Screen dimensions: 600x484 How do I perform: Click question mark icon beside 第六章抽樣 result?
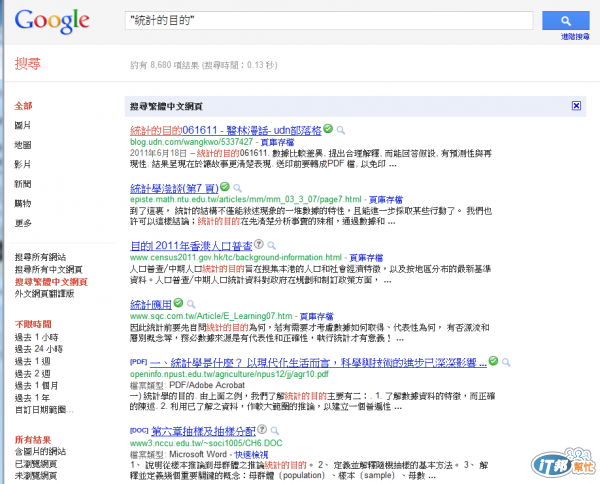click(262, 429)
